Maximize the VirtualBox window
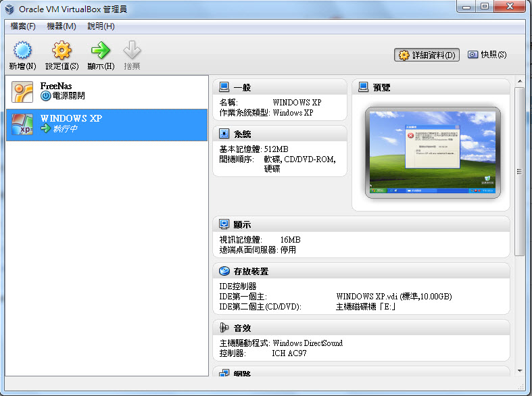 click(485, 7)
